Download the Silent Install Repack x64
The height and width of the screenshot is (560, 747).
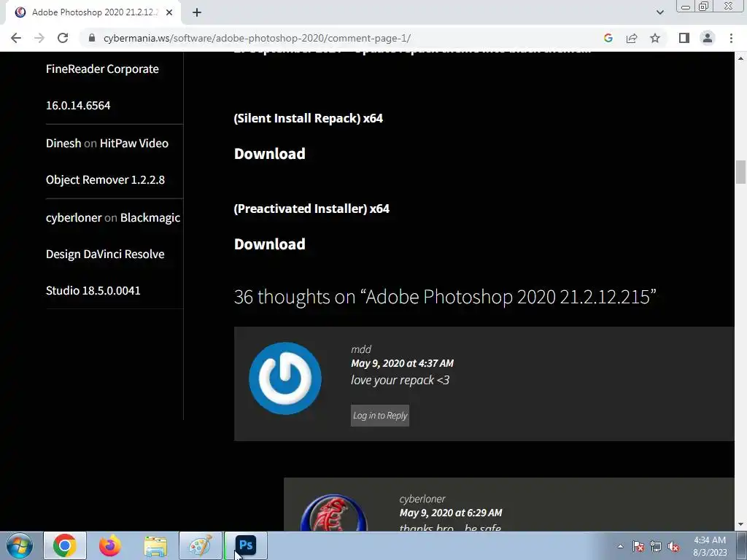coord(270,154)
